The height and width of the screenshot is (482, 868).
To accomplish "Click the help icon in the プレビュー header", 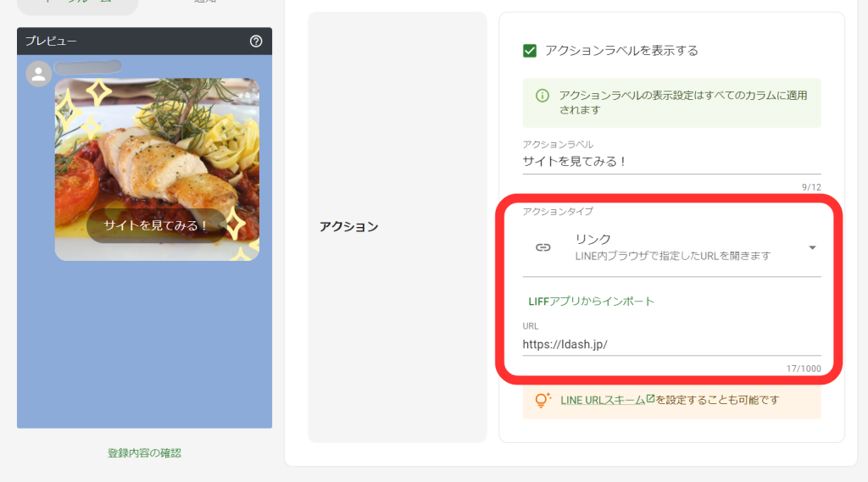I will (x=256, y=41).
